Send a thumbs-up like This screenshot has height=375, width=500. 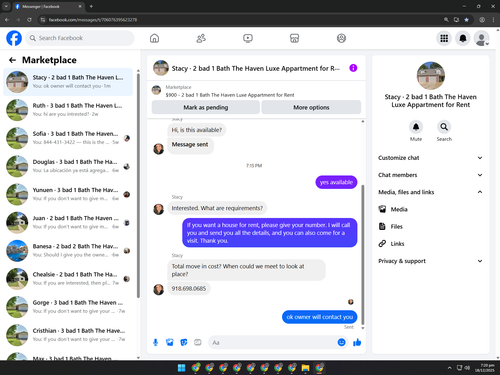click(x=357, y=342)
